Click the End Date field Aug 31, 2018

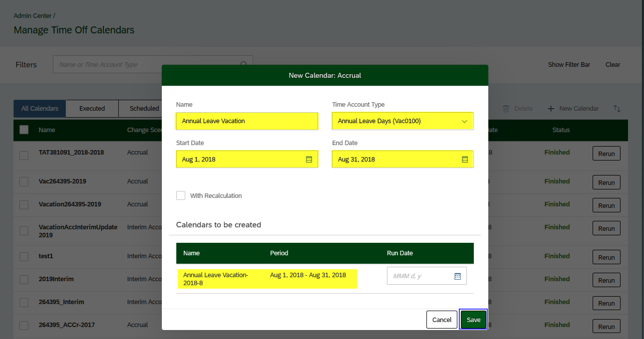[403, 160]
